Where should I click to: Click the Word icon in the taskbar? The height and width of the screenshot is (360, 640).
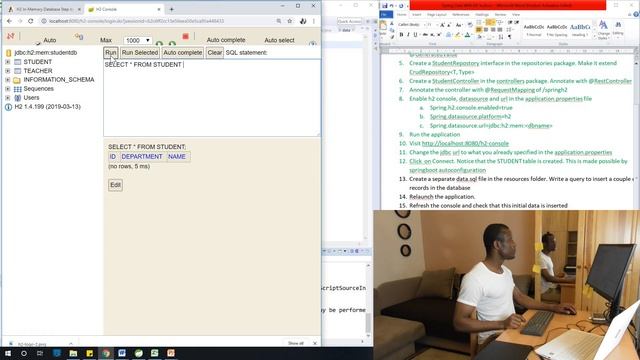click(122, 353)
